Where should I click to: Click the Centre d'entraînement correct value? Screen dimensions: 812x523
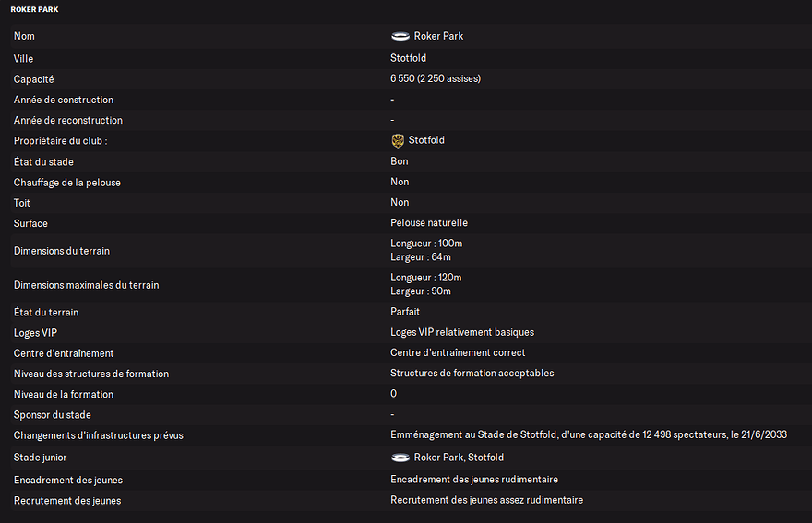[458, 352]
